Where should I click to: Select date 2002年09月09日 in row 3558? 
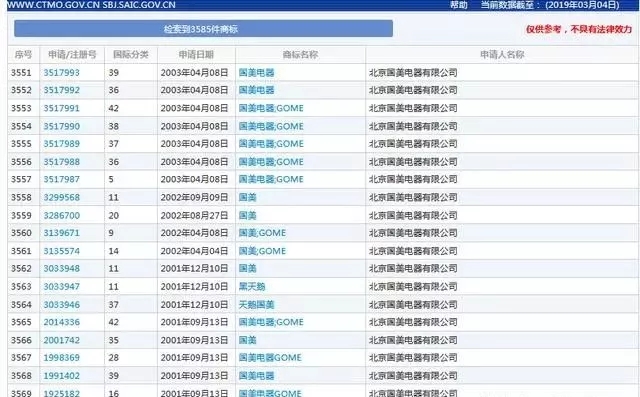click(194, 197)
